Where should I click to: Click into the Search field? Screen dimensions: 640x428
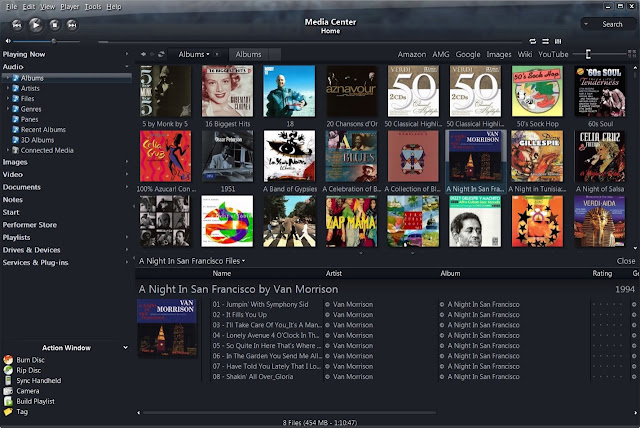coord(613,24)
